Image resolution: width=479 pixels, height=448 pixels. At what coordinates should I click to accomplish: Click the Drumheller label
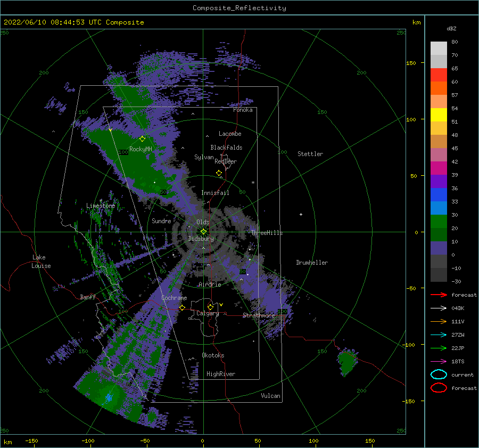click(x=312, y=263)
